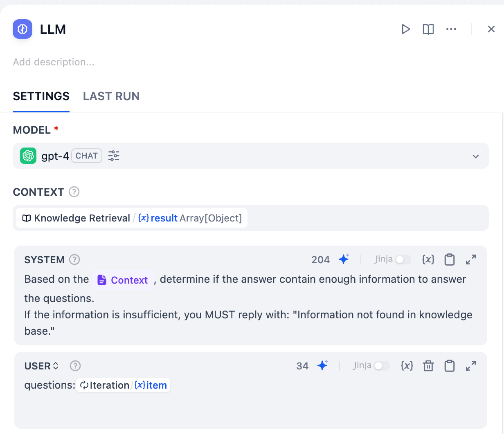This screenshot has height=434, width=504.
Task: Expand the USER prompt editor
Action: 471,366
